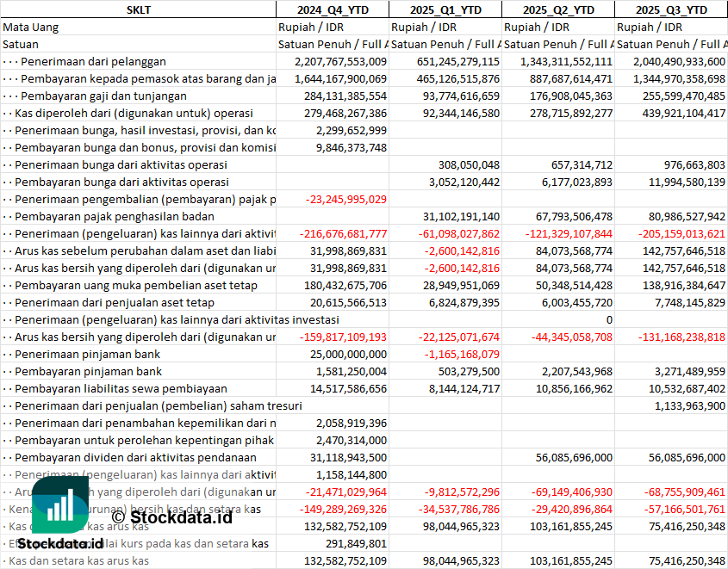728x569 pixels.
Task: Click the 1,133,963,900 treasury share cell
Action: (x=689, y=405)
